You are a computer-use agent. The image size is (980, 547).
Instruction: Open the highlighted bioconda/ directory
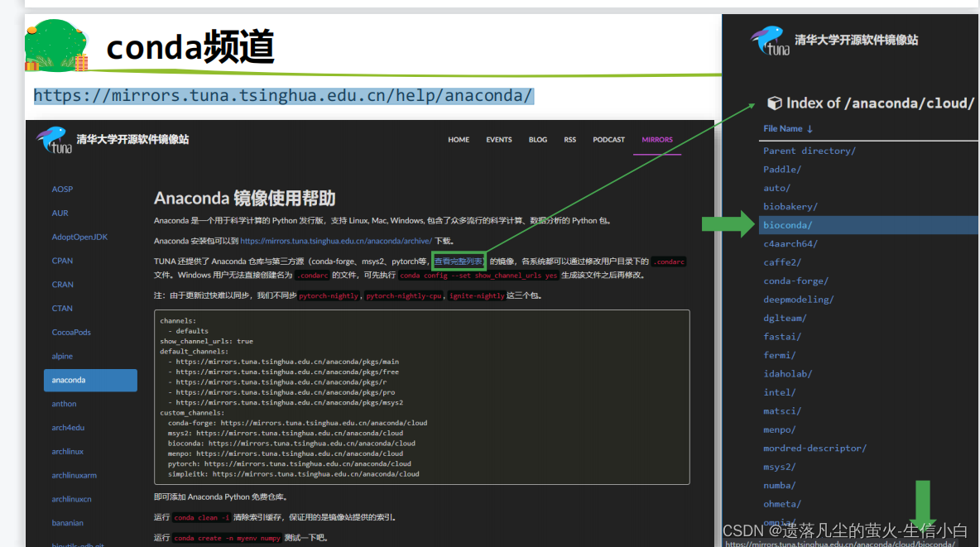point(868,225)
